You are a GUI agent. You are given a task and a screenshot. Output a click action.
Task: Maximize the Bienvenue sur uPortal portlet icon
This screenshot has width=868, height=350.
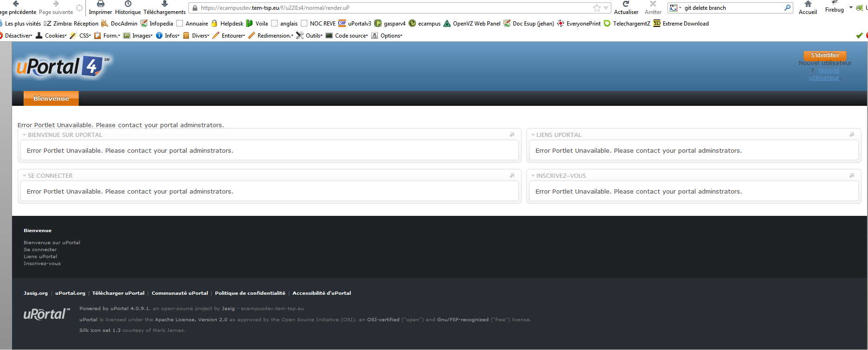tap(512, 135)
